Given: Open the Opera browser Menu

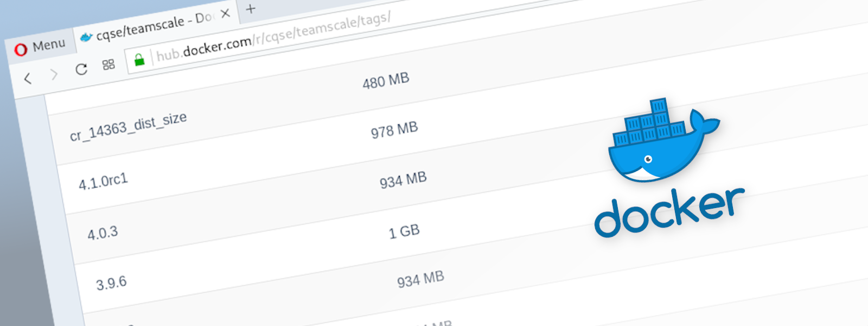Looking at the screenshot, I should (x=42, y=43).
